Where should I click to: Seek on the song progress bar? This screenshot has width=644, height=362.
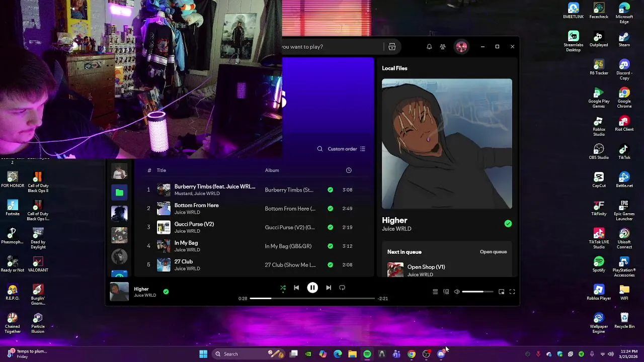pyautogui.click(x=312, y=298)
